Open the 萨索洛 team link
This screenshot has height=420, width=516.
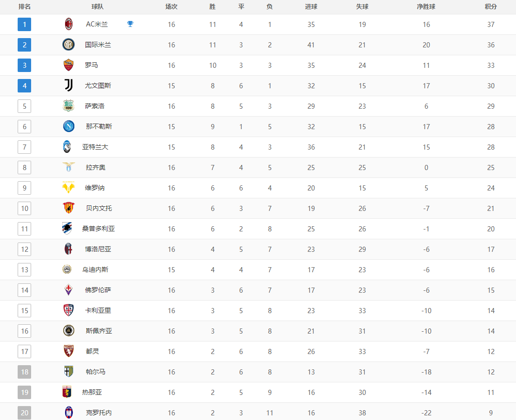click(x=95, y=106)
